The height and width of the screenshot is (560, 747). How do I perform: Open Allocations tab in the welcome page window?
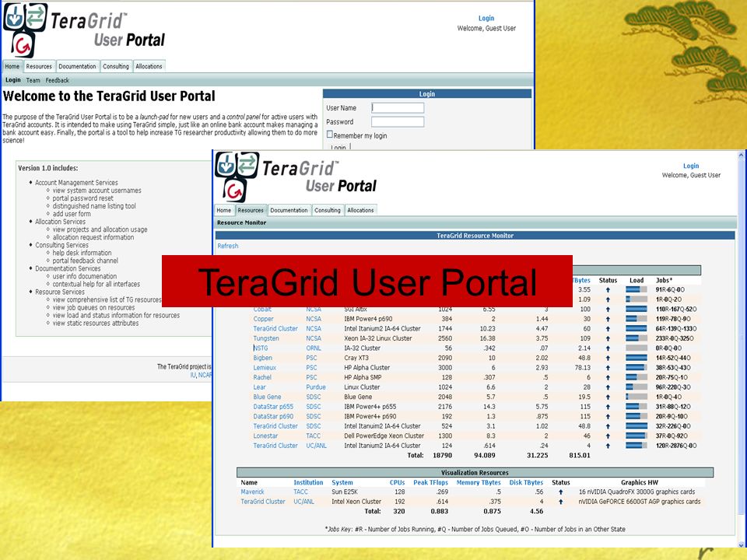149,66
